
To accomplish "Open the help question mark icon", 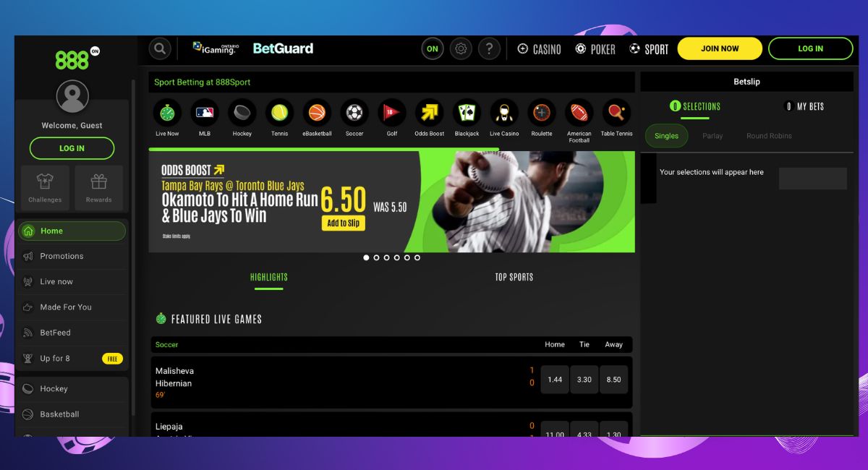I will 489,49.
